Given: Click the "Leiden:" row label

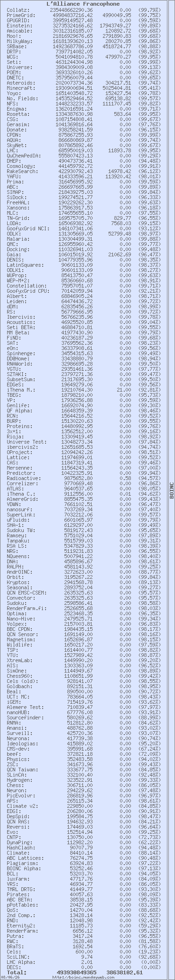Looking at the screenshot, I should click(17, 301).
